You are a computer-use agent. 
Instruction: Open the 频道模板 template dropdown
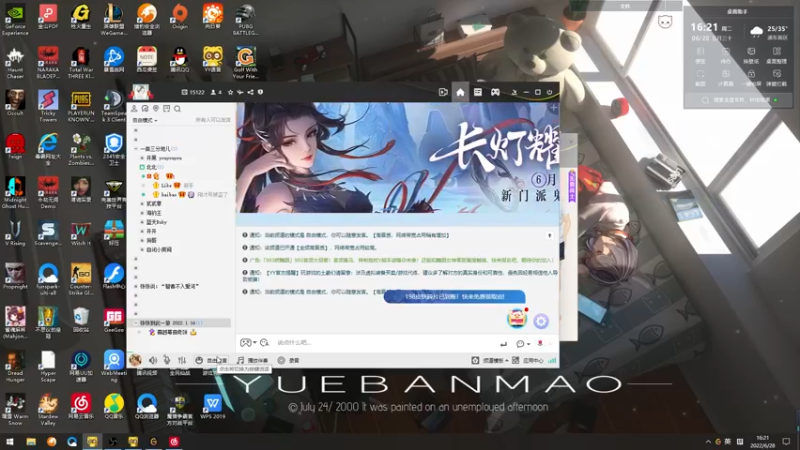pyautogui.click(x=489, y=360)
